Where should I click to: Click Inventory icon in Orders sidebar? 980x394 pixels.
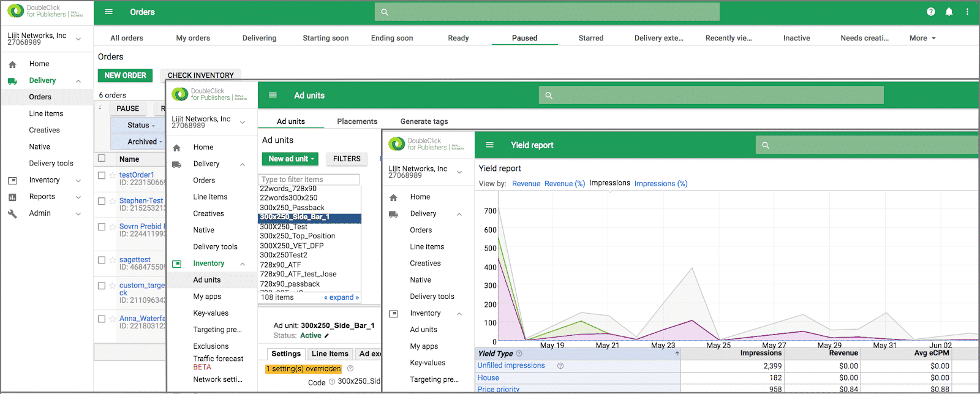pos(12,180)
